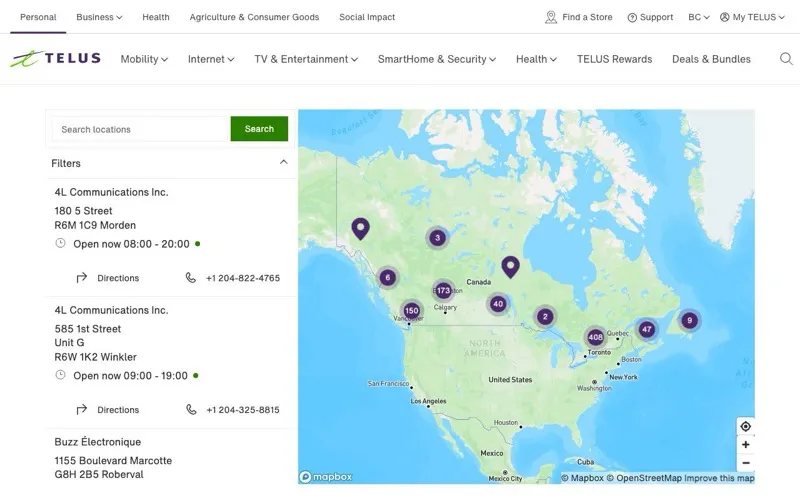Click the directions arrow icon for Winkler store
The width and height of the screenshot is (800, 500).
coord(82,410)
